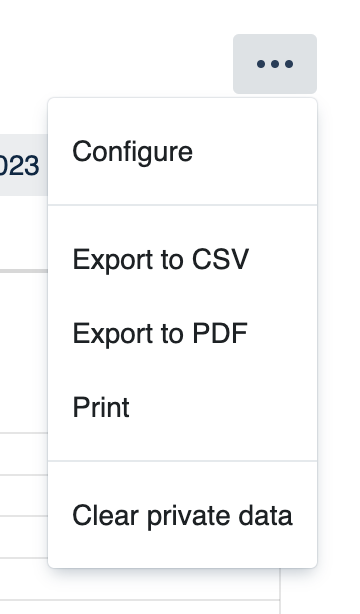
Task: Click the three-dot more actions button
Action: coord(275,64)
